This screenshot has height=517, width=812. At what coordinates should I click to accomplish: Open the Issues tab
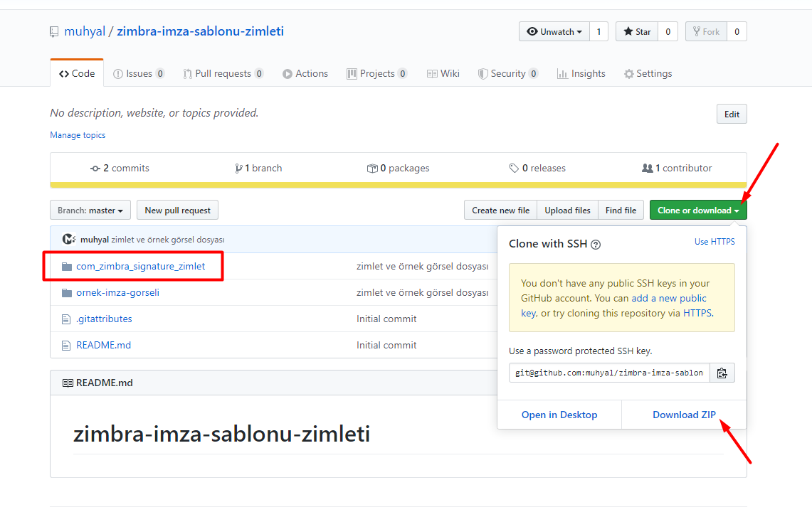coord(139,73)
